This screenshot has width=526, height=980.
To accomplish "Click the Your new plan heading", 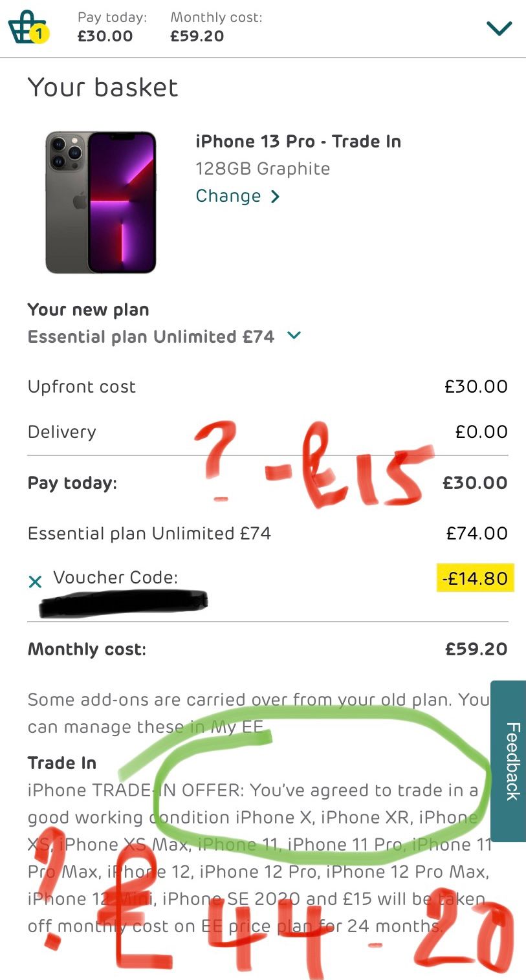I will [x=89, y=310].
